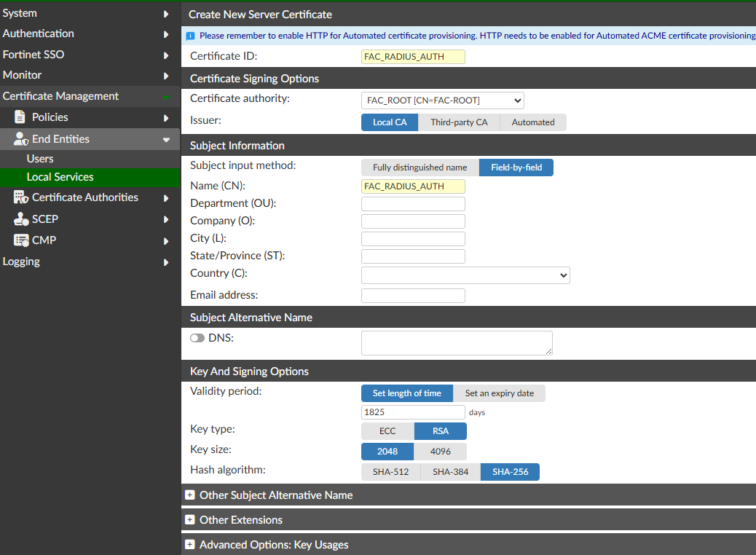756x555 pixels.
Task: Expand Other Subject Alternative Name section
Action: click(x=276, y=495)
